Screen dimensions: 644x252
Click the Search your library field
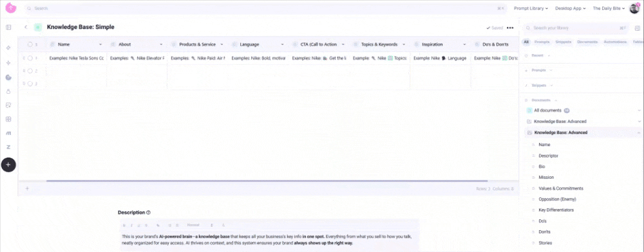tap(577, 28)
